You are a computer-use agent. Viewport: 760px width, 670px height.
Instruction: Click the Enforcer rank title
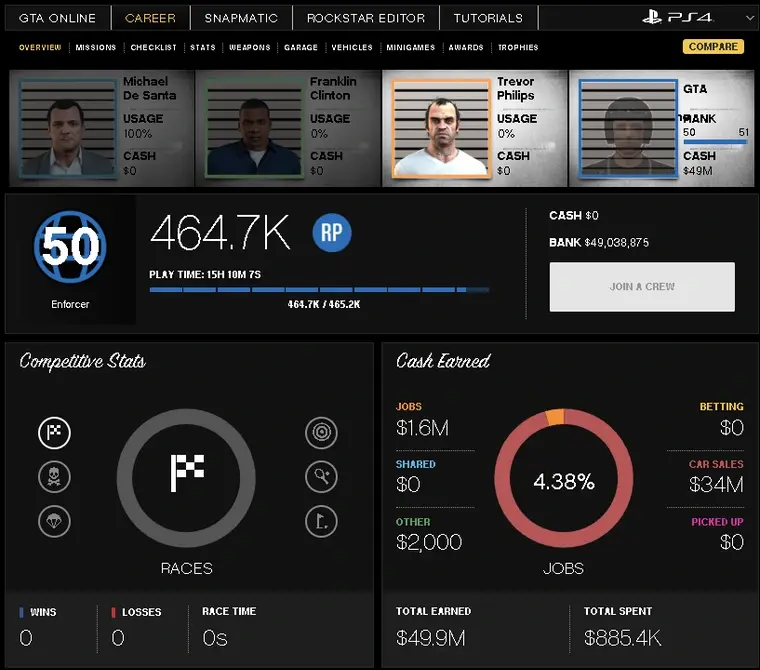coord(70,304)
